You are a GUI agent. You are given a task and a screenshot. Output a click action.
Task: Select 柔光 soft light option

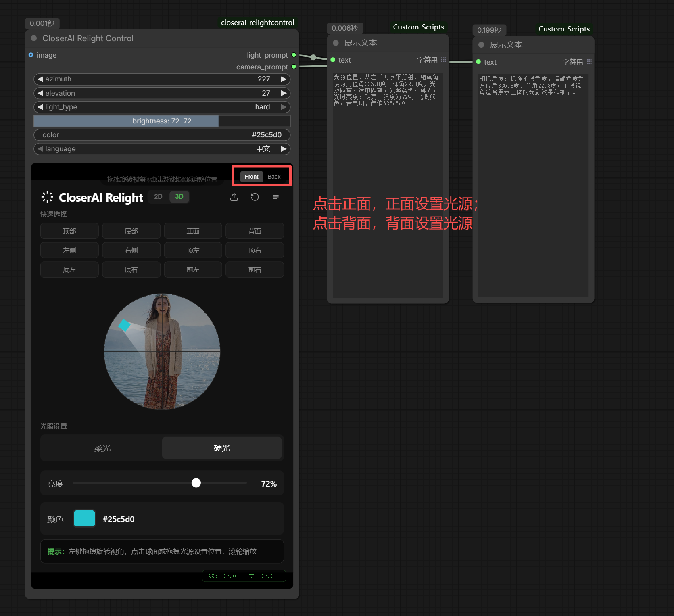(x=102, y=448)
